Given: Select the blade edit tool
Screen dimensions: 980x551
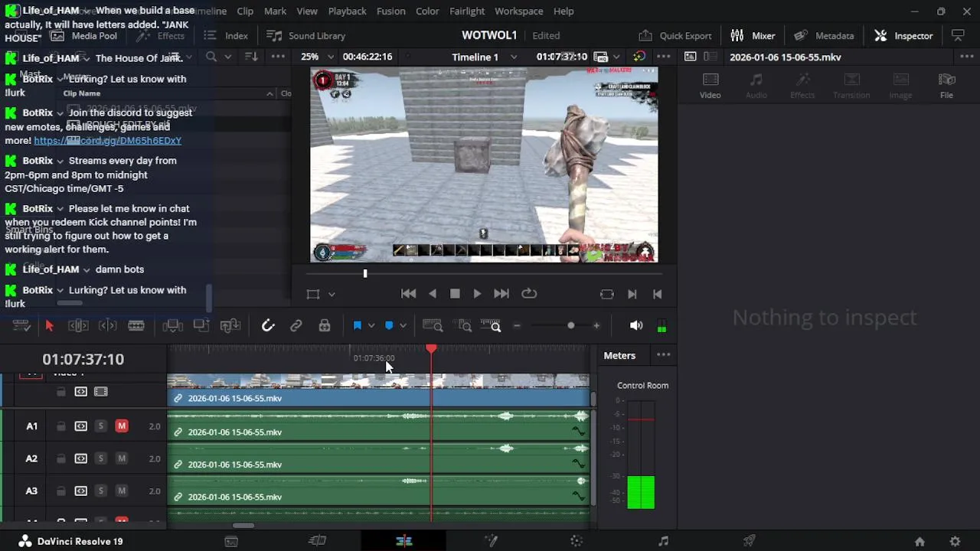Looking at the screenshot, I should pyautogui.click(x=136, y=326).
